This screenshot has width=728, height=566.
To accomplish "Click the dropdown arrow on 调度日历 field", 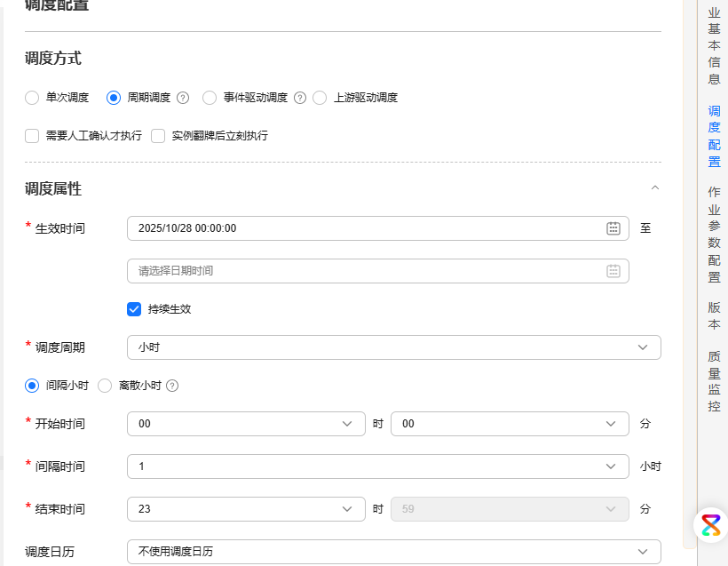I will pyautogui.click(x=642, y=552).
